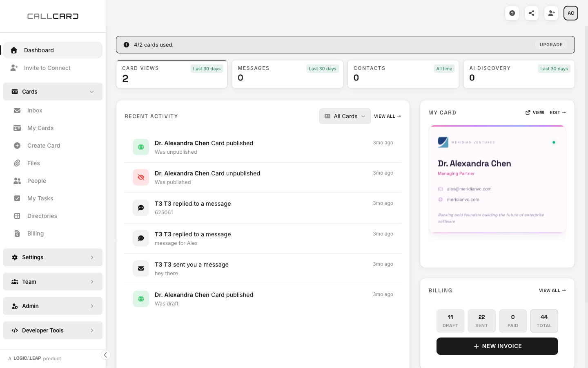Viewport: 588px width, 368px height.
Task: Click the CALLCARD logo
Action: coord(53,16)
